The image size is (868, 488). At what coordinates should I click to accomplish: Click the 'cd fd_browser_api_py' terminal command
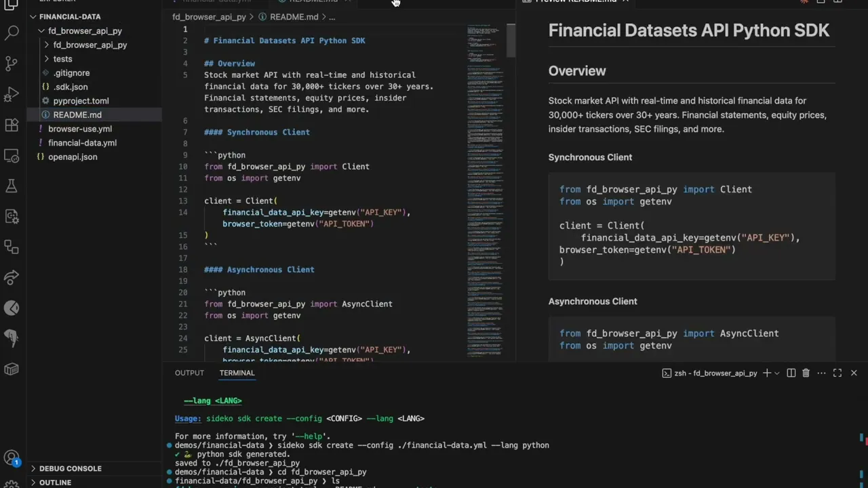[x=321, y=472]
